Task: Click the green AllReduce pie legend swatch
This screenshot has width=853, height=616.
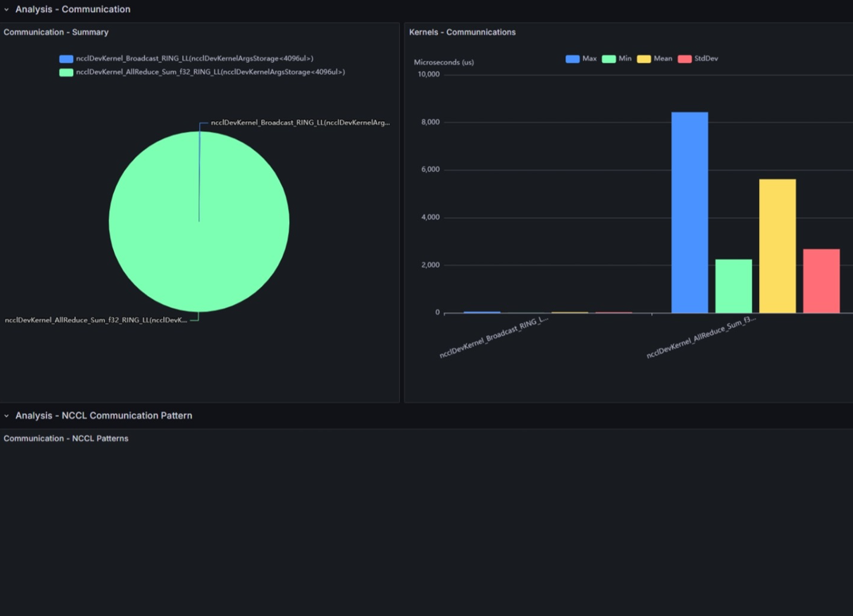Action: [x=66, y=72]
